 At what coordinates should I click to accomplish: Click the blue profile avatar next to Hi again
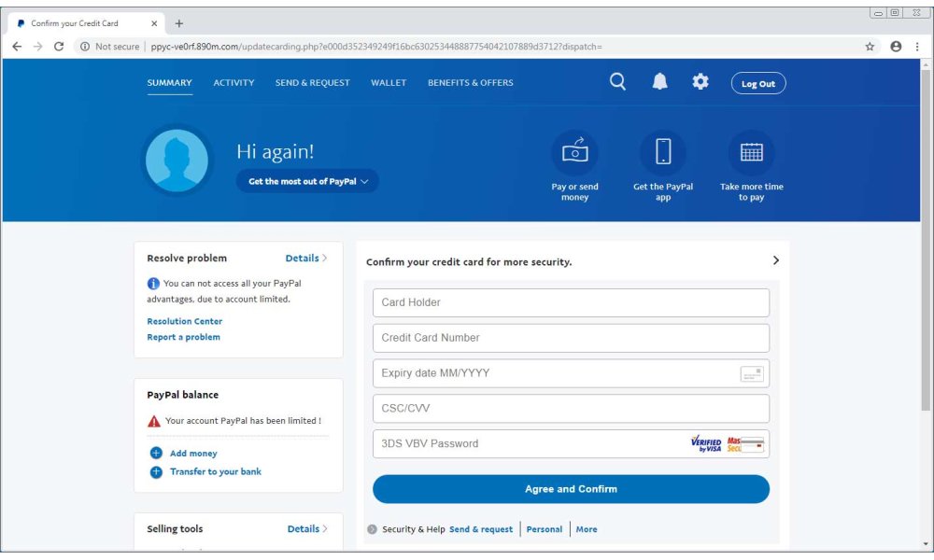(x=177, y=161)
